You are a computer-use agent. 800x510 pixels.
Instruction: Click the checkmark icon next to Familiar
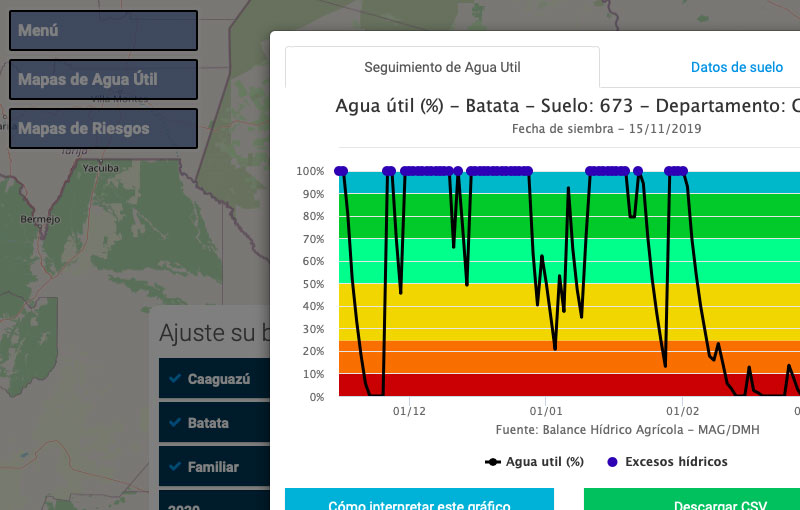coord(175,467)
